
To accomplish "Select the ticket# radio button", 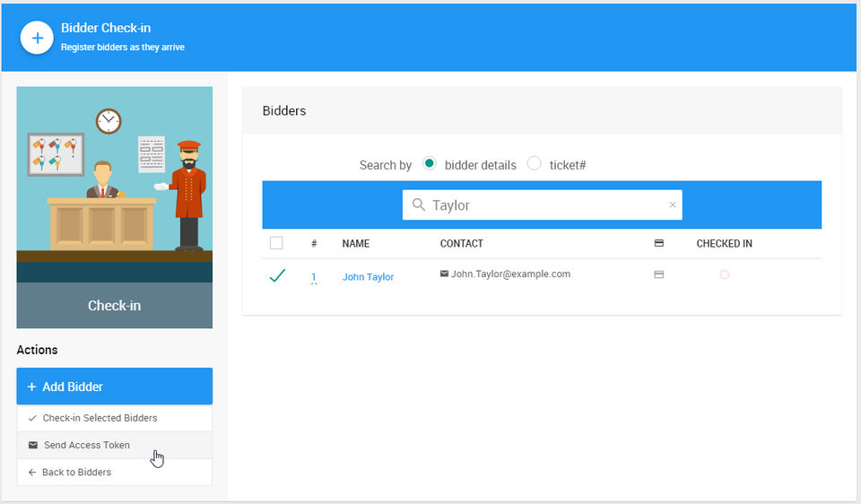I will [534, 163].
